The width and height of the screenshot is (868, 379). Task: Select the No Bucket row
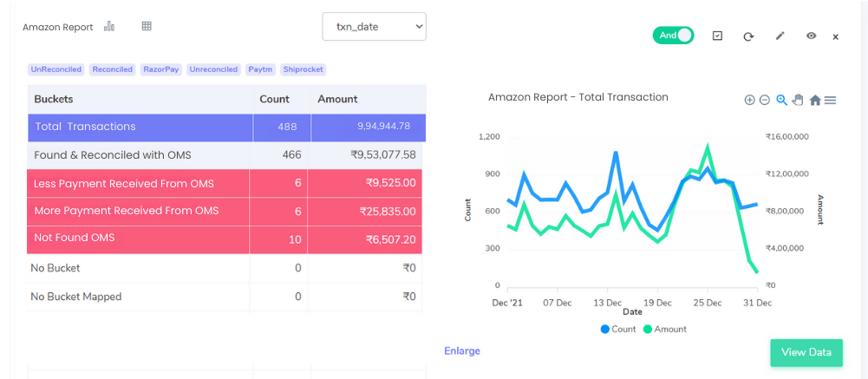pos(225,268)
